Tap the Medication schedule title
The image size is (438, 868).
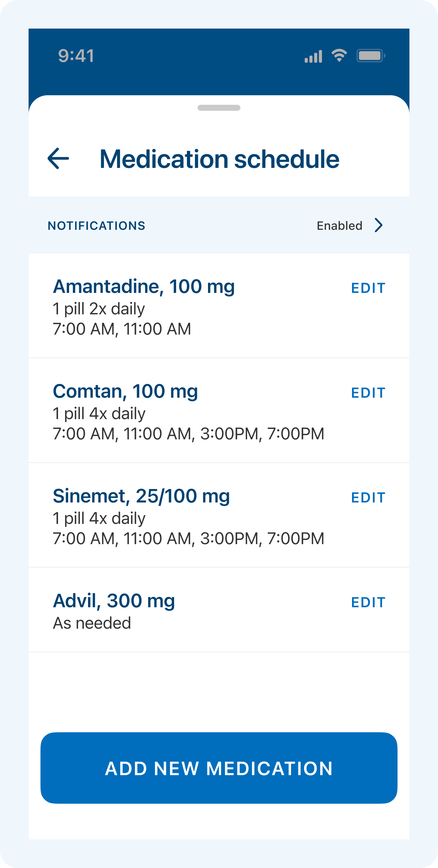pos(219,159)
